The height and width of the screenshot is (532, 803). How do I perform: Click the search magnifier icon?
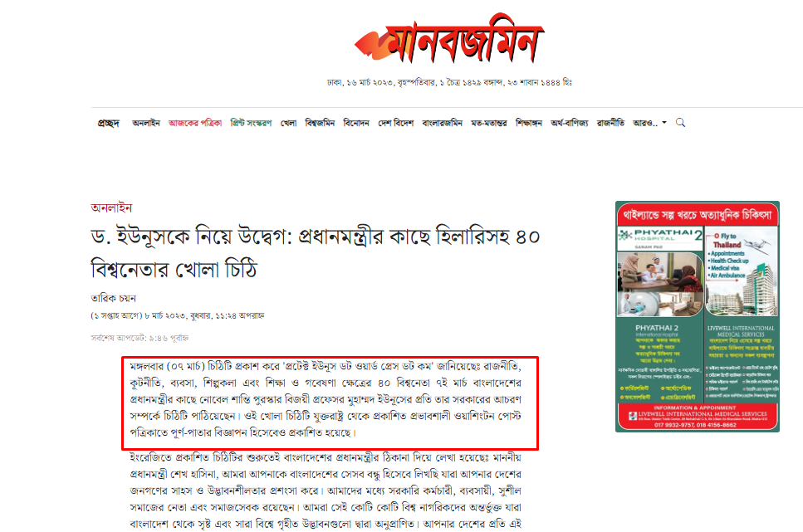[x=680, y=123]
